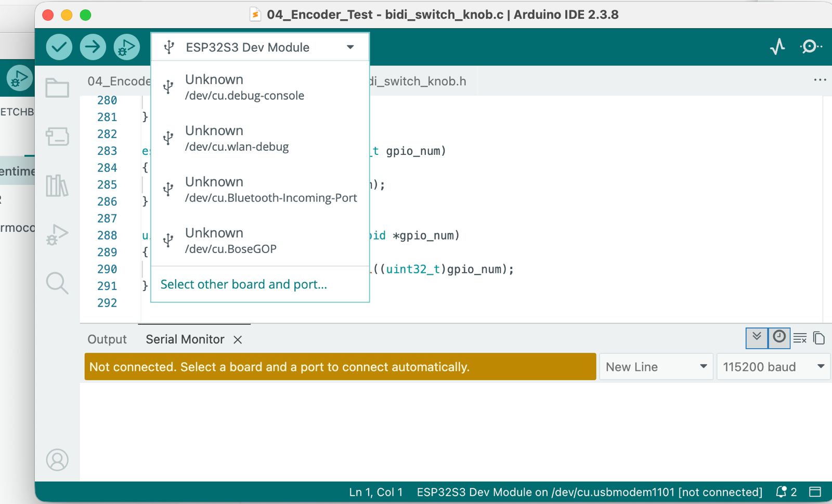Click line number 280 in gutter
Screen dimensions: 832x504
point(107,100)
